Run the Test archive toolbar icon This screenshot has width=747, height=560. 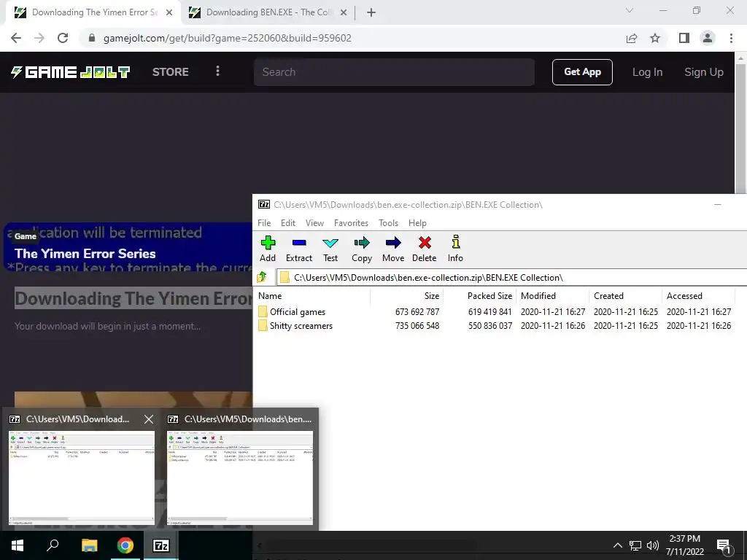tap(330, 243)
